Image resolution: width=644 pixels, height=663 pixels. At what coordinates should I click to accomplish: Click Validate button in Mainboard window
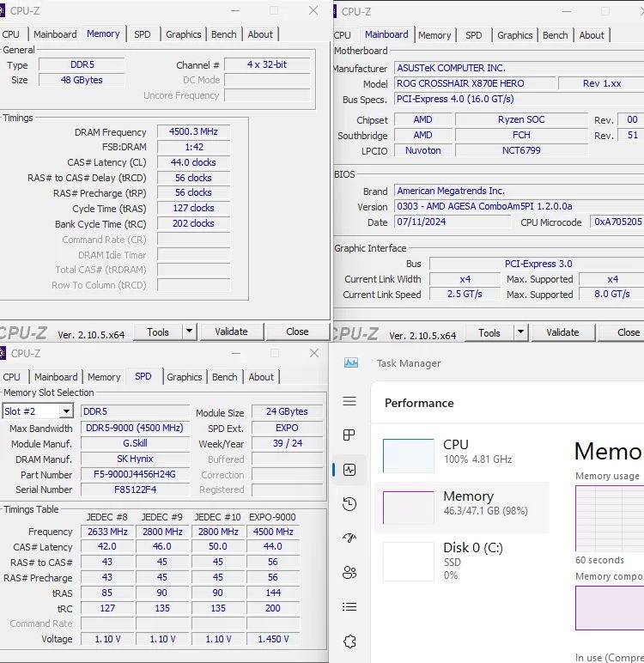(562, 332)
